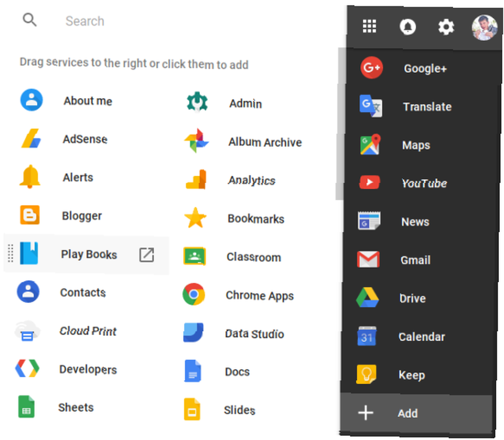Open Maps from the sidebar menu
Image resolution: width=504 pixels, height=440 pixels.
[422, 145]
